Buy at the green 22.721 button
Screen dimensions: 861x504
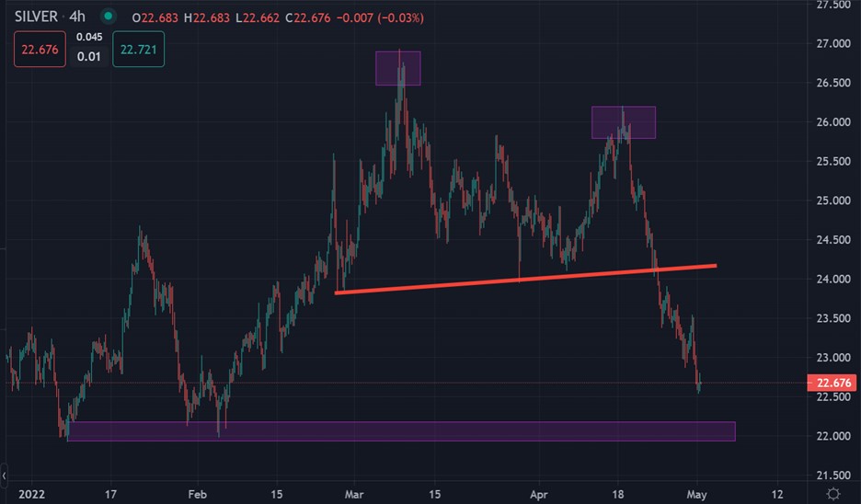pos(138,50)
